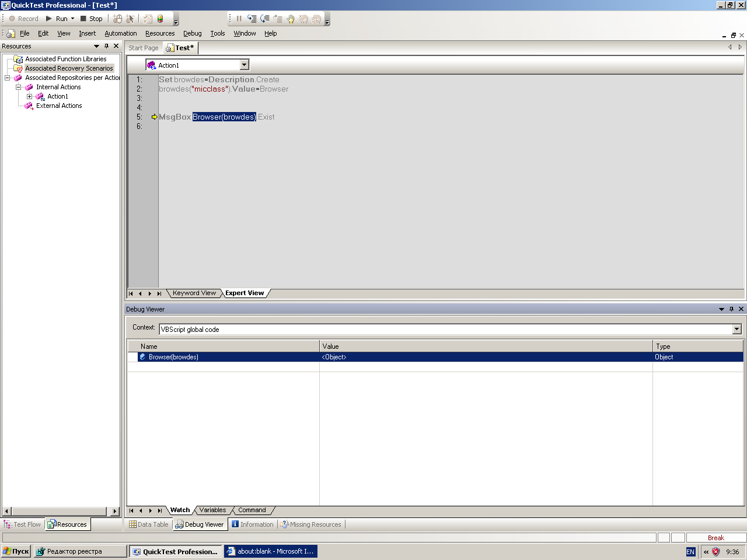Switch to the Watch tab
747x560 pixels.
(x=180, y=510)
